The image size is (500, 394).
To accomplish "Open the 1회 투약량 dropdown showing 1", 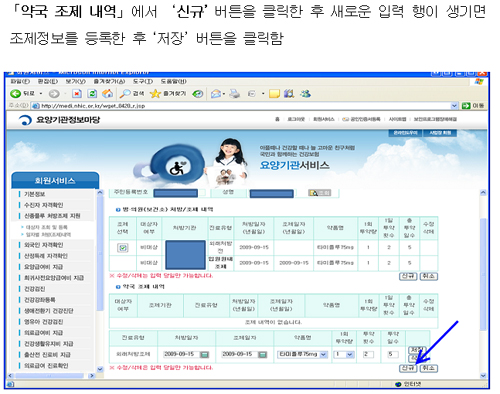I will click(350, 355).
